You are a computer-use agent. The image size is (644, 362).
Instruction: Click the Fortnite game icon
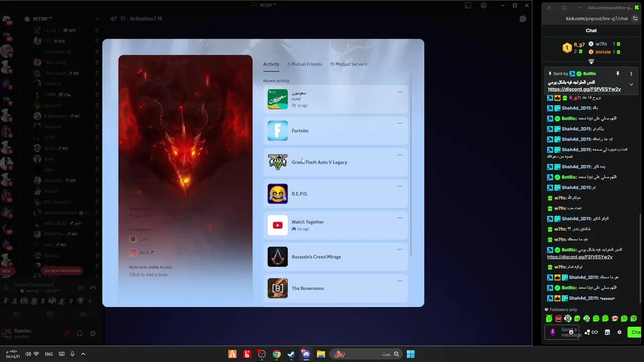point(278,131)
